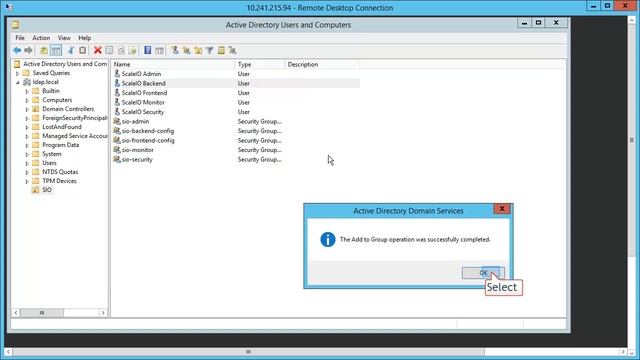This screenshot has height=360, width=640.
Task: Click the Remote Desktop horizontal scrollbar thumb
Action: pyautogui.click(x=249, y=352)
